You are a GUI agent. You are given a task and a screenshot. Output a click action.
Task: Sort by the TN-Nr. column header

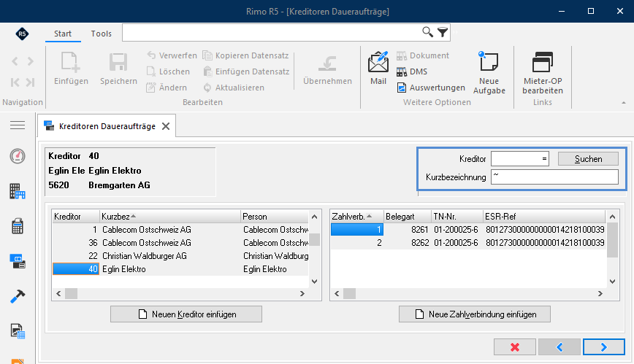coord(457,217)
